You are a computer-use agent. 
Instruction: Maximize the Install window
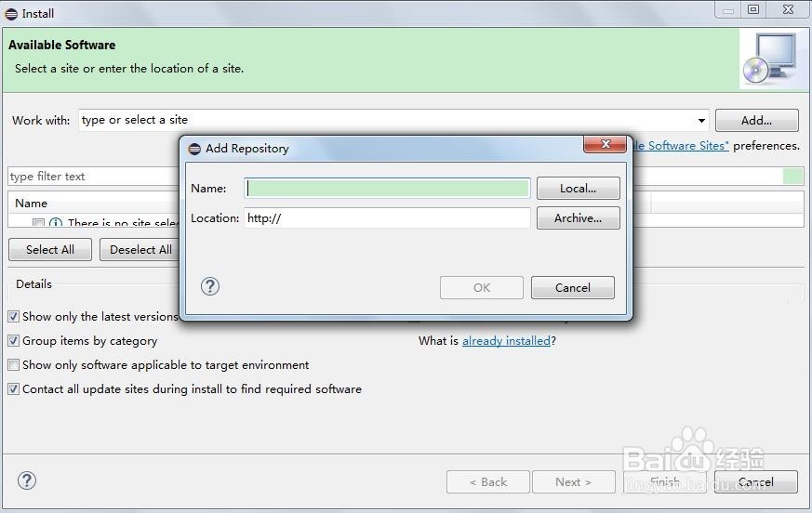(x=753, y=9)
